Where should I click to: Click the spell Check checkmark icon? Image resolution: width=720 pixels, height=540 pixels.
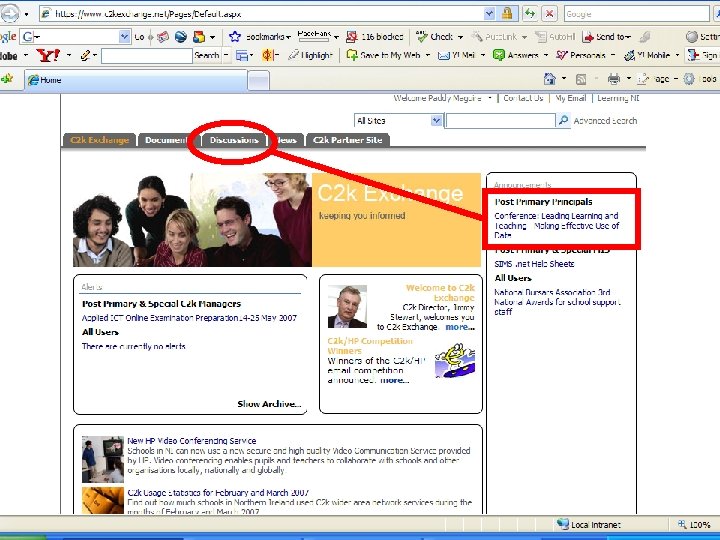pyautogui.click(x=421, y=36)
